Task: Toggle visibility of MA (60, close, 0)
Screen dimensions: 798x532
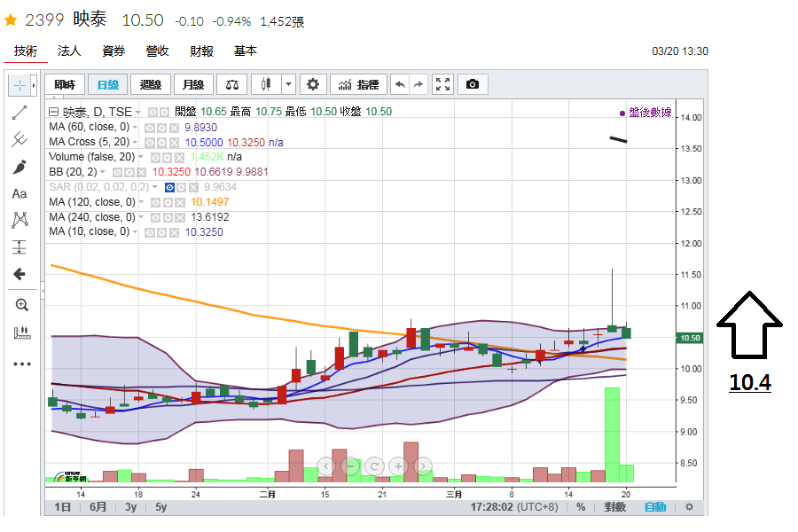Action: (150, 128)
